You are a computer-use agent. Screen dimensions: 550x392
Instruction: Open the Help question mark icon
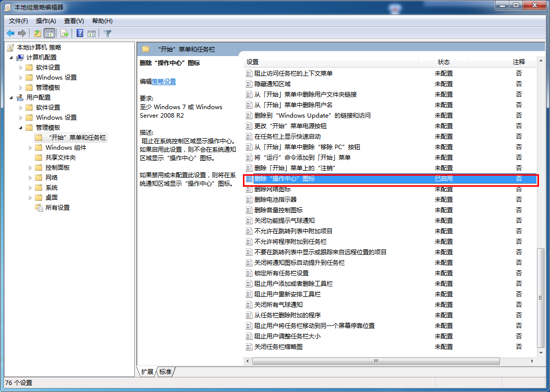click(x=80, y=34)
